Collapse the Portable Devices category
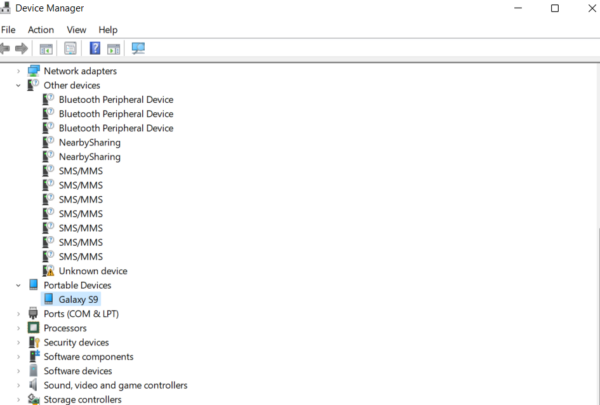The height and width of the screenshot is (405, 600). [18, 285]
